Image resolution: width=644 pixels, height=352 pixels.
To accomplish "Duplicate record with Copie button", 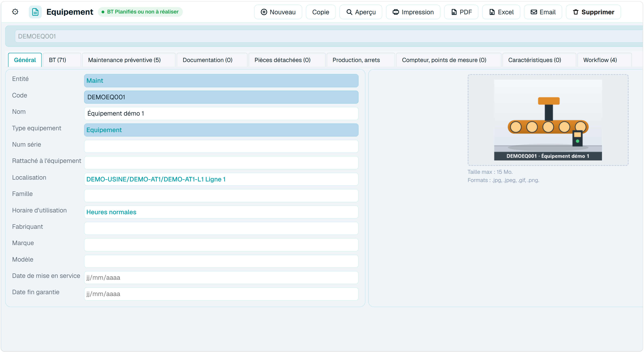I will coord(320,12).
